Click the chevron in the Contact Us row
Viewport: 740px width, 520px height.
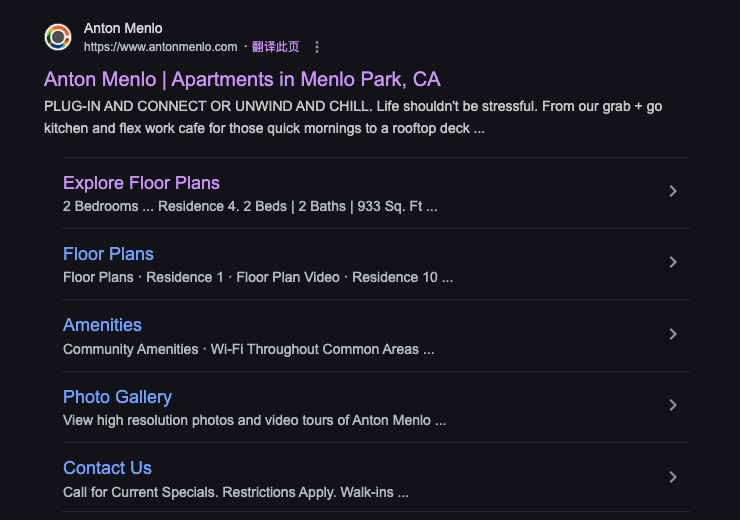673,477
